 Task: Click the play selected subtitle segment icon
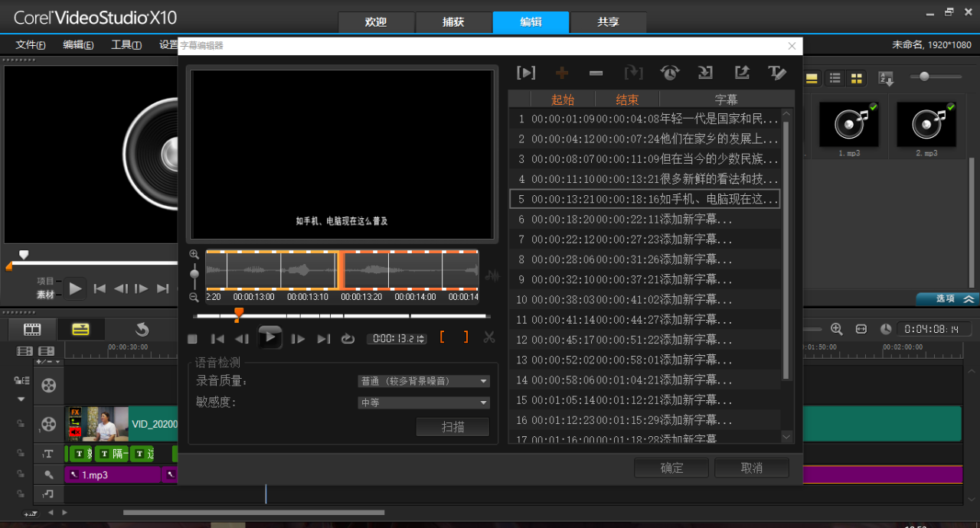tap(526, 73)
